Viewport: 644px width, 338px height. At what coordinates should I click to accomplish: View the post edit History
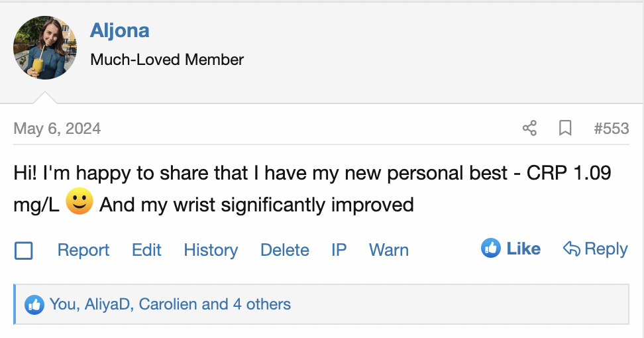pos(211,250)
